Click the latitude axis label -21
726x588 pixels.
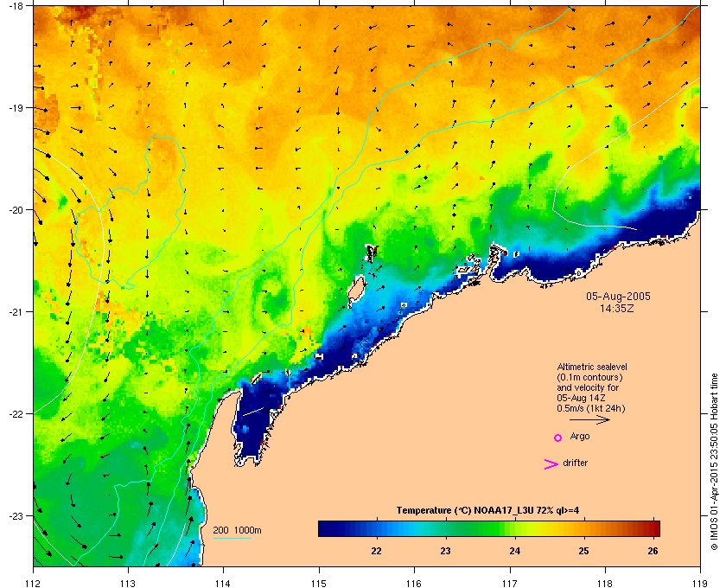coord(16,312)
